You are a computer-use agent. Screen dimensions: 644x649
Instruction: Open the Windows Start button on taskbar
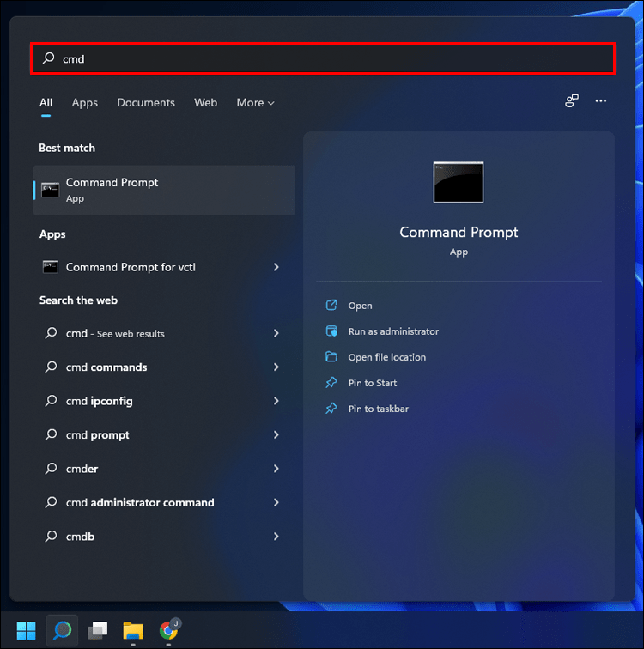coord(26,631)
